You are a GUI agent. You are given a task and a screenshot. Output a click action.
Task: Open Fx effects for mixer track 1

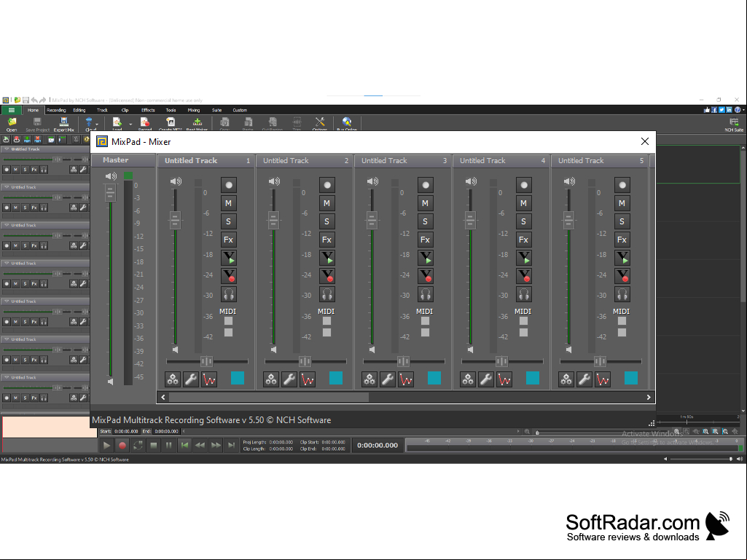point(229,240)
